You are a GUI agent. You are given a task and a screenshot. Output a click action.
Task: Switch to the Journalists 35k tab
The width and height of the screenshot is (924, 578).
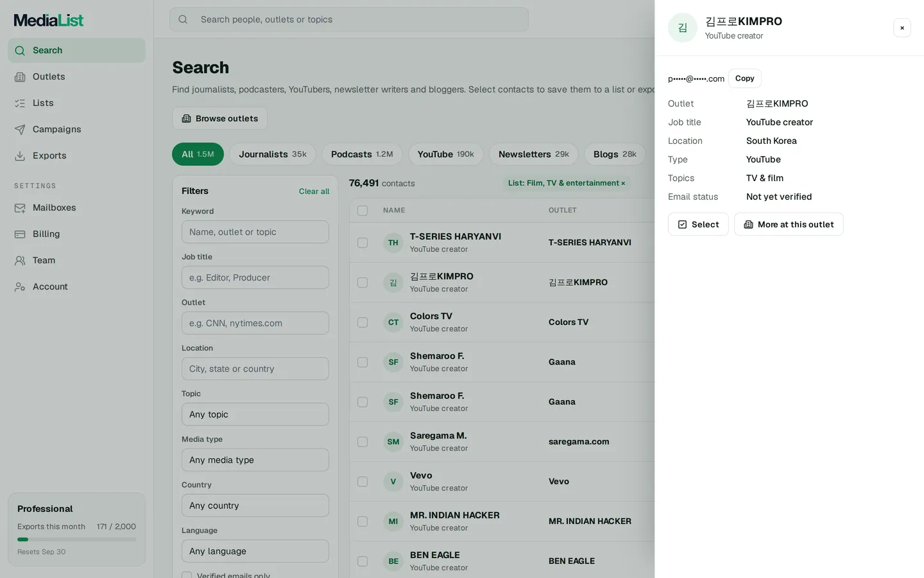(x=273, y=154)
